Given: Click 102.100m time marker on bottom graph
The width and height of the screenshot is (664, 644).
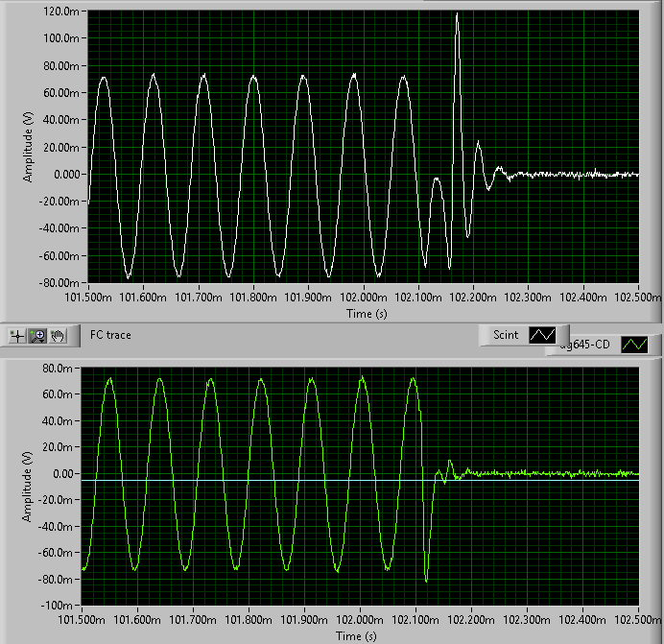Looking at the screenshot, I should pyautogui.click(x=415, y=620).
